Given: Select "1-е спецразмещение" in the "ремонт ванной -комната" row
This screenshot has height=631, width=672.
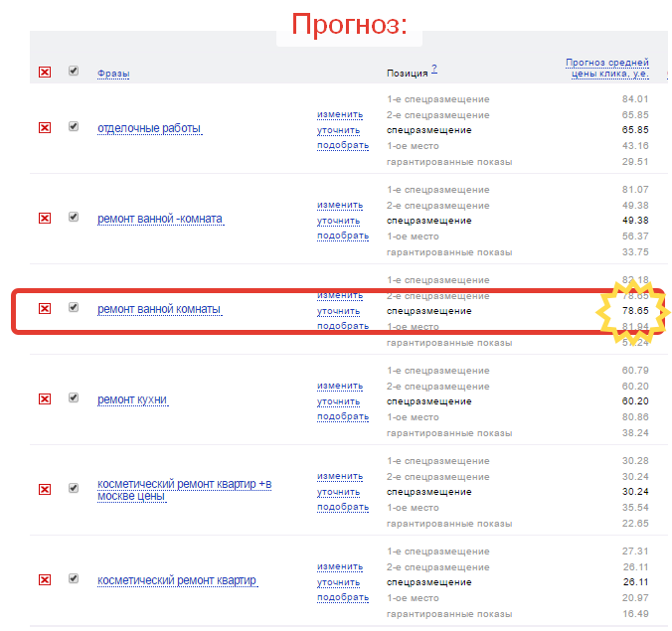Looking at the screenshot, I should 438,190.
